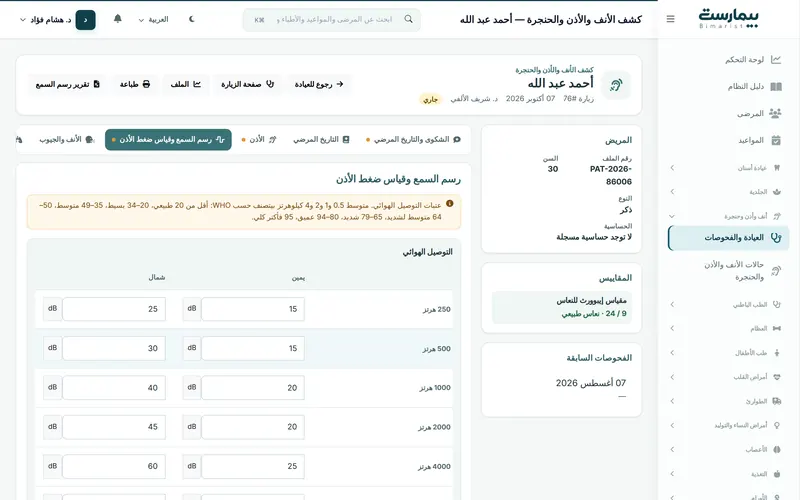
Task: Click the بيمارست logo
Action: point(728,18)
